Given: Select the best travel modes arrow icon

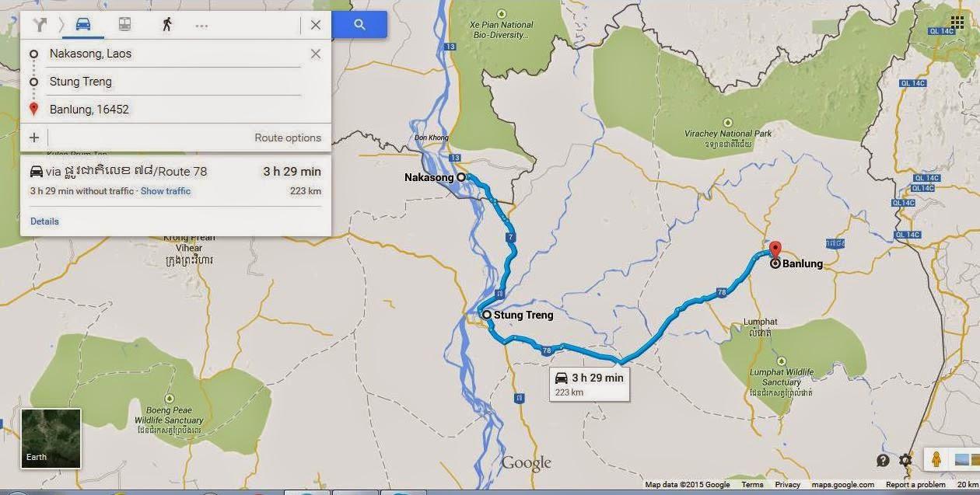Looking at the screenshot, I should pyautogui.click(x=40, y=25).
